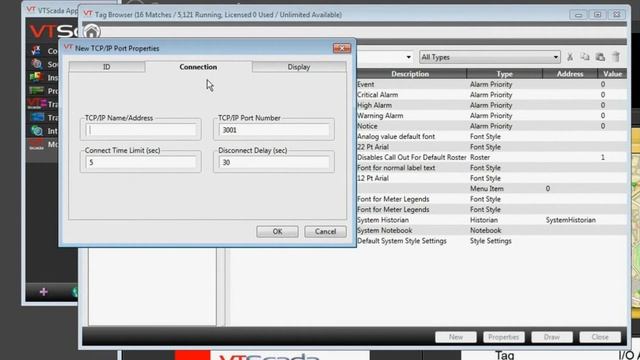640x360 pixels.
Task: Close the New TCP/IP Port Properties dialog
Action: 342,48
